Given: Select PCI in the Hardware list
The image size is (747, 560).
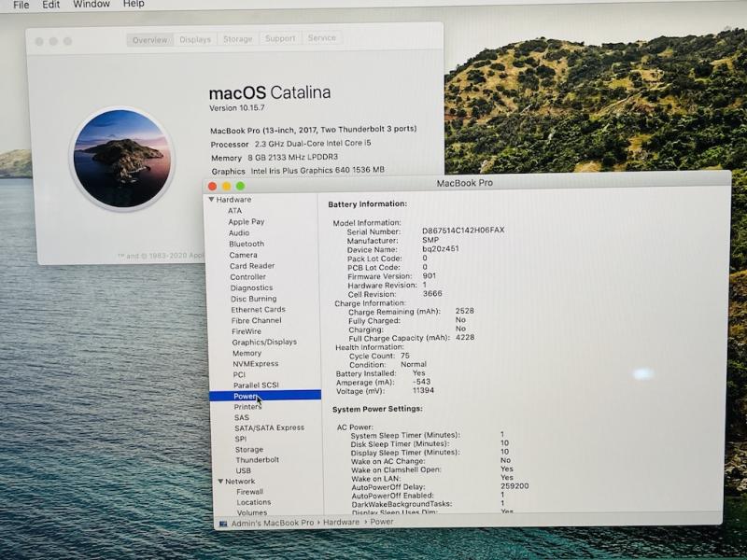Looking at the screenshot, I should (x=239, y=374).
